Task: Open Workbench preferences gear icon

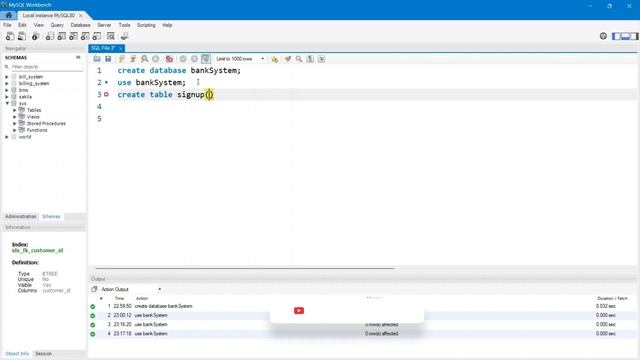Action: click(x=603, y=36)
